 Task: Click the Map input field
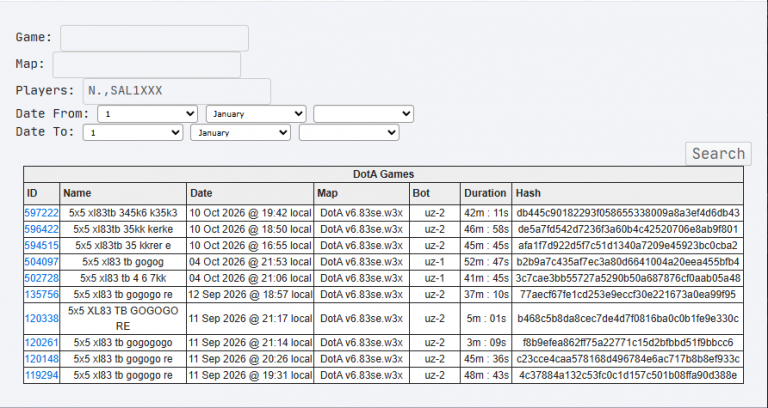[146, 65]
